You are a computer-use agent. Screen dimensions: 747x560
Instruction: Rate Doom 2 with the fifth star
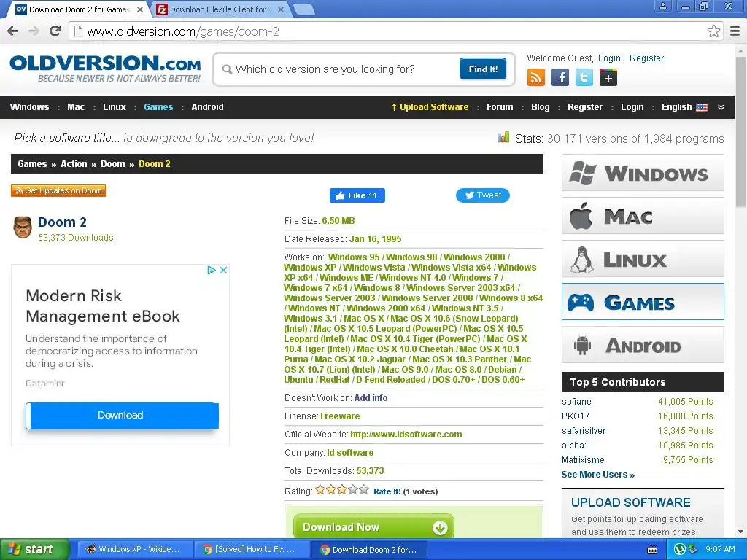click(x=364, y=489)
